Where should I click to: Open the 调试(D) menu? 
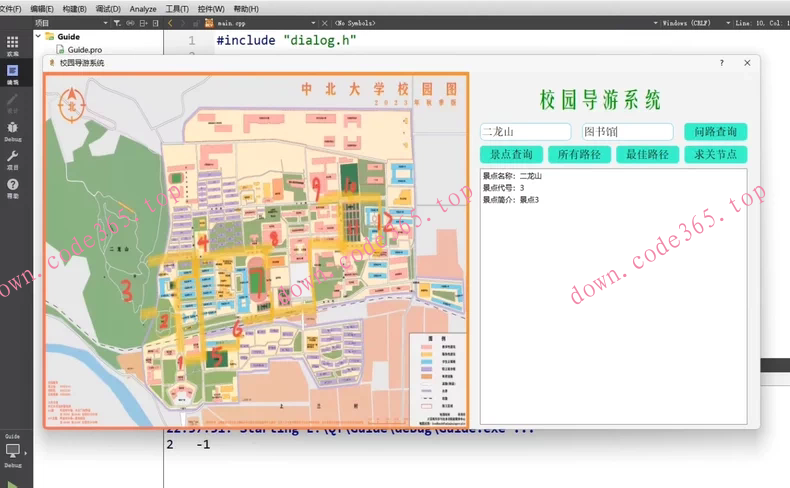108,9
